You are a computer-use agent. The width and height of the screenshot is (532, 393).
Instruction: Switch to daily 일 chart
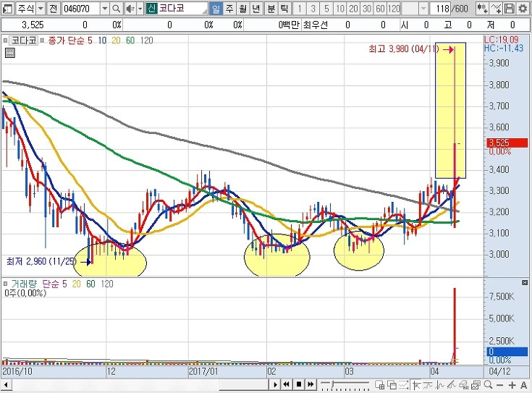point(216,9)
